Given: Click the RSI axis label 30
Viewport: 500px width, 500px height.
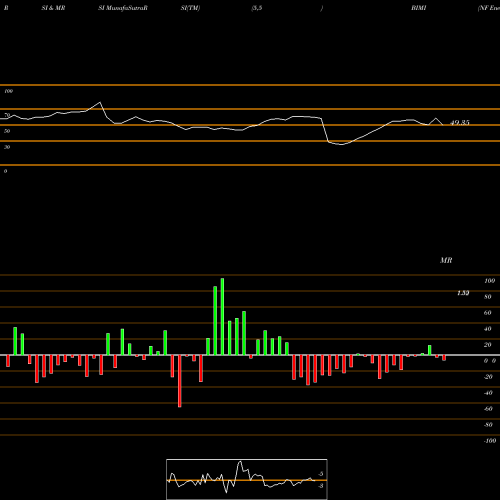Looking at the screenshot, I should coord(7,147).
